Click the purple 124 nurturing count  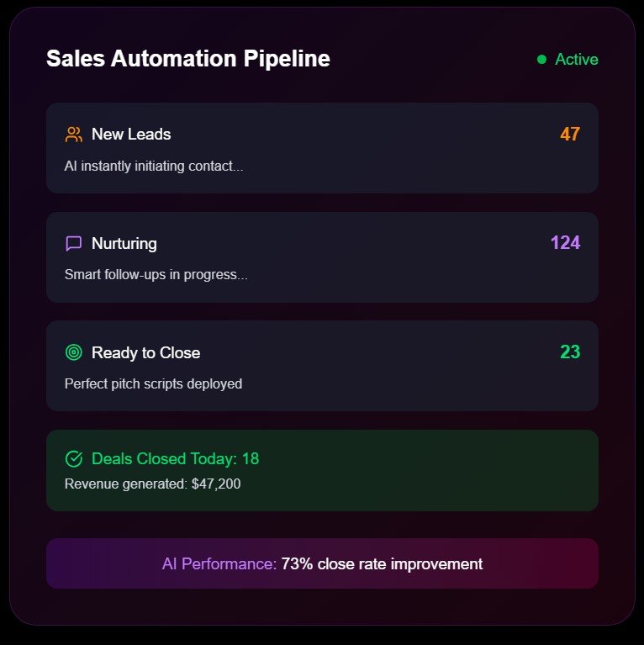coord(565,244)
